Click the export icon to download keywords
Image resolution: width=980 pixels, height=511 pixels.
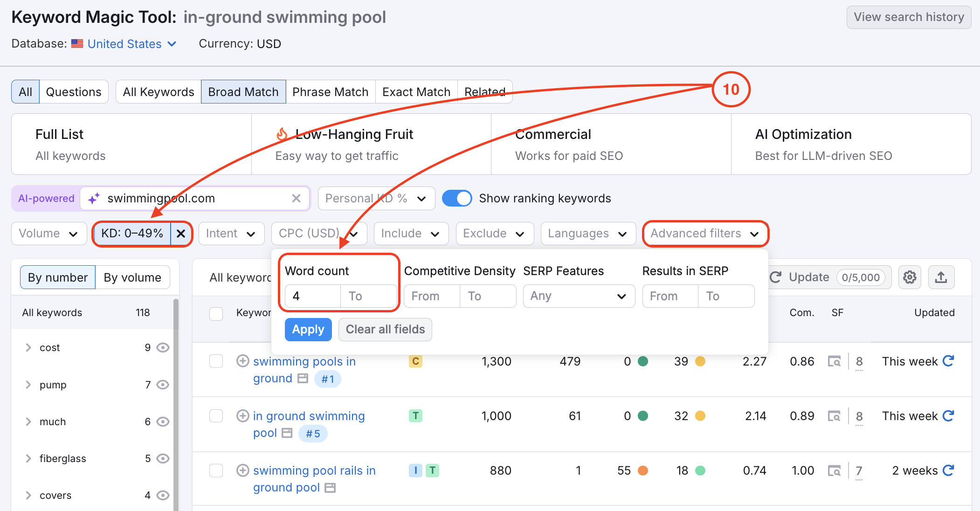tap(941, 277)
